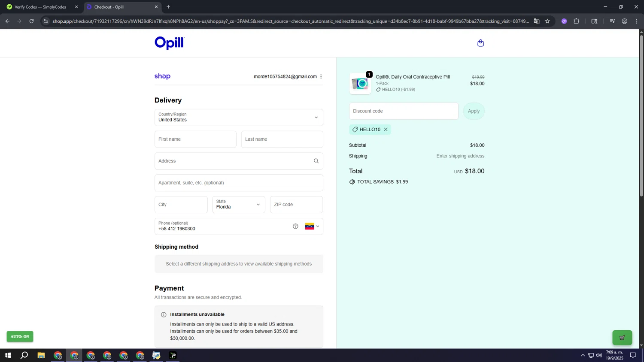Open the media control toolbar icon

[x=613, y=21]
